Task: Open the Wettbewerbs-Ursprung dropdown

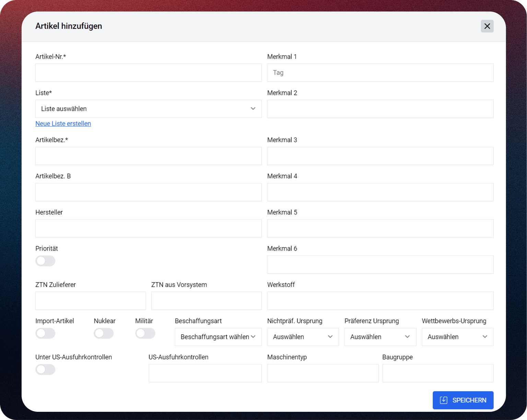Action: tap(457, 337)
